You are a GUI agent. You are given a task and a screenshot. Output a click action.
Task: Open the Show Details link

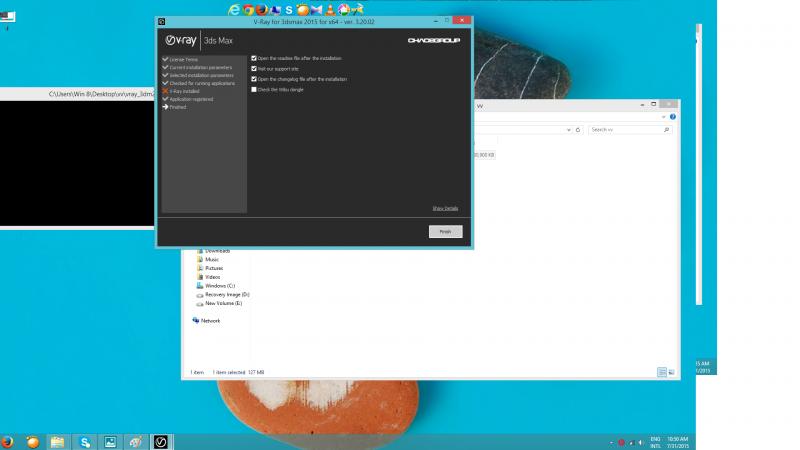pyautogui.click(x=445, y=208)
